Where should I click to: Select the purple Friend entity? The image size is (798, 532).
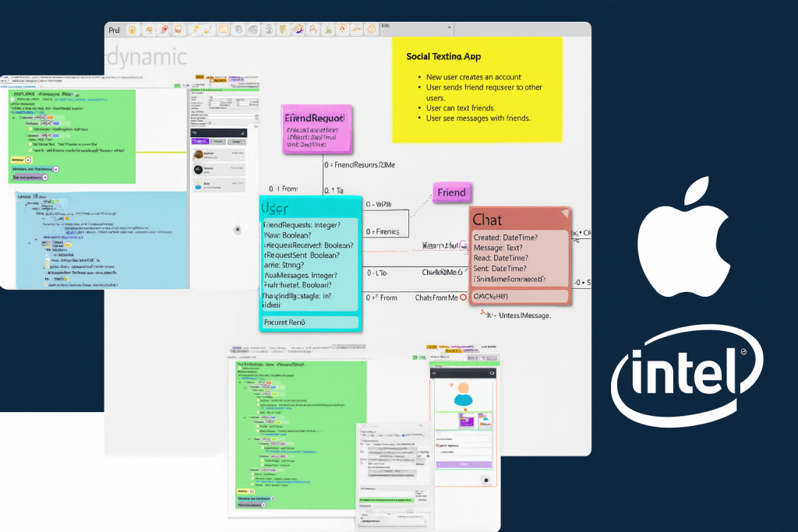(450, 192)
